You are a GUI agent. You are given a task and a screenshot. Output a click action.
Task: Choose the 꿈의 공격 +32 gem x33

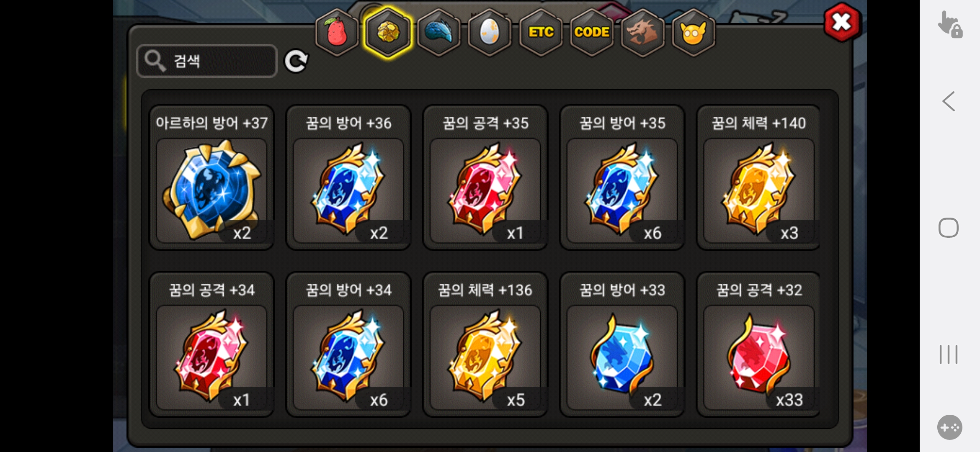click(758, 344)
